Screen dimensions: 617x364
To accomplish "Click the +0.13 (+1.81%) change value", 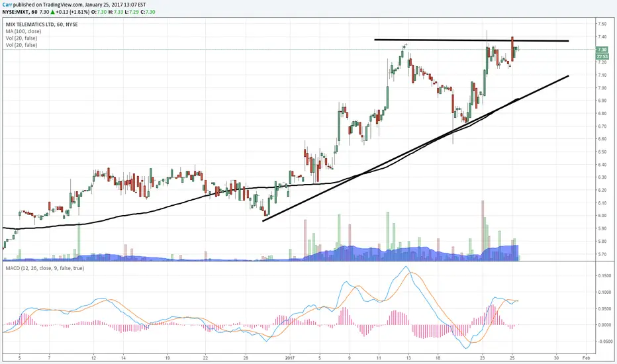I will (73, 12).
